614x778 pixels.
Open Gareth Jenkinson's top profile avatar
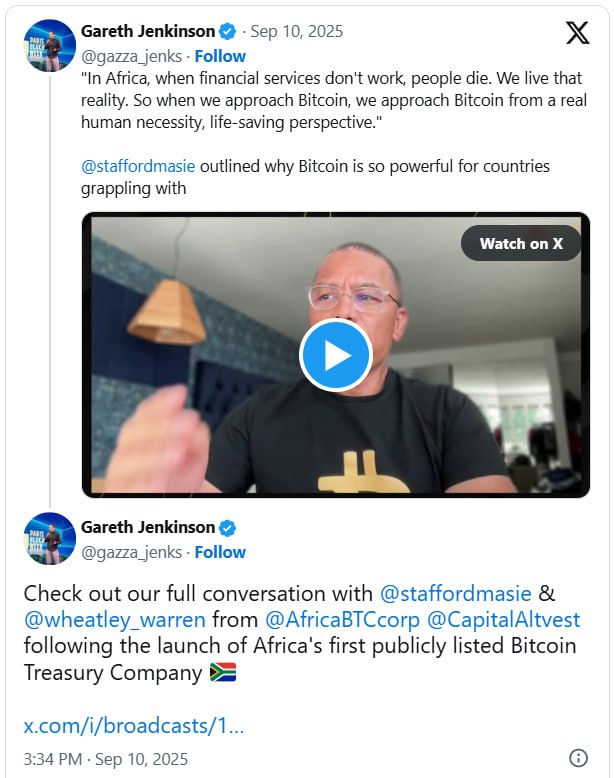pyautogui.click(x=49, y=44)
